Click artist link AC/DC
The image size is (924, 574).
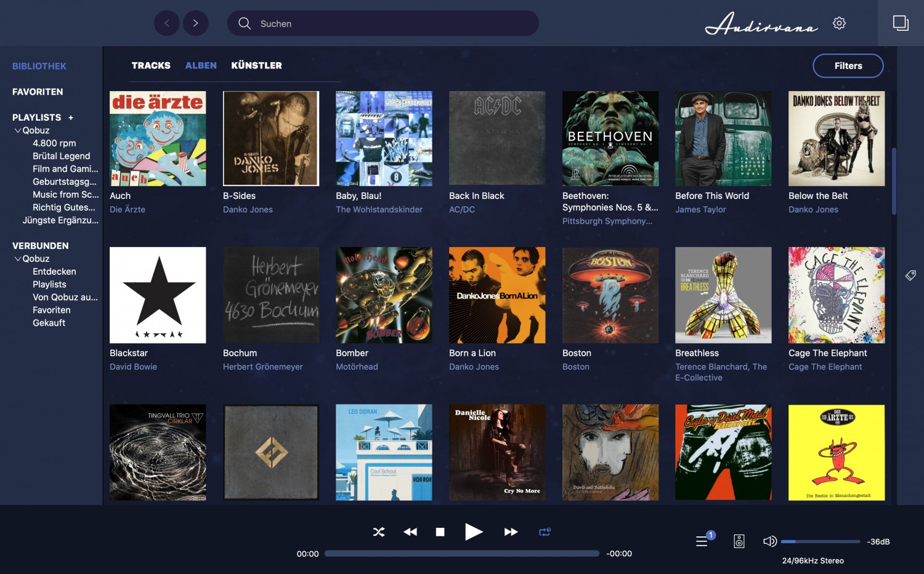[462, 209]
